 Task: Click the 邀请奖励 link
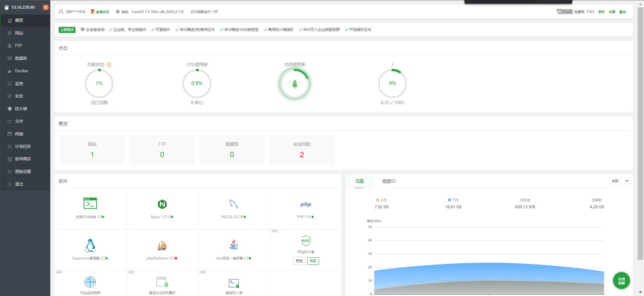102,12
